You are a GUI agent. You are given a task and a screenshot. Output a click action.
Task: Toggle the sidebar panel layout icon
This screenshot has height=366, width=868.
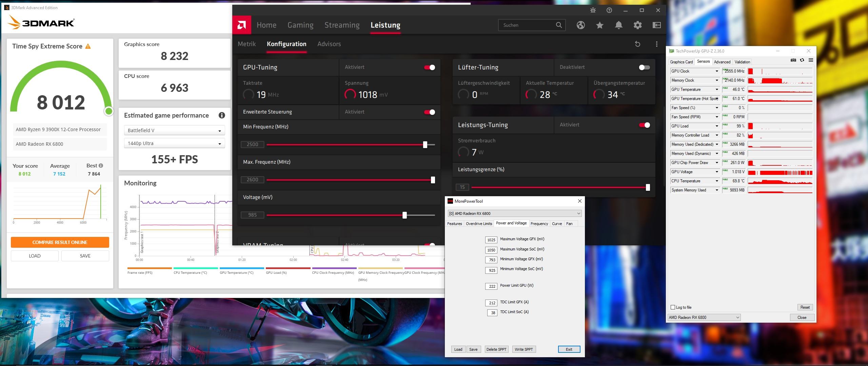(657, 25)
